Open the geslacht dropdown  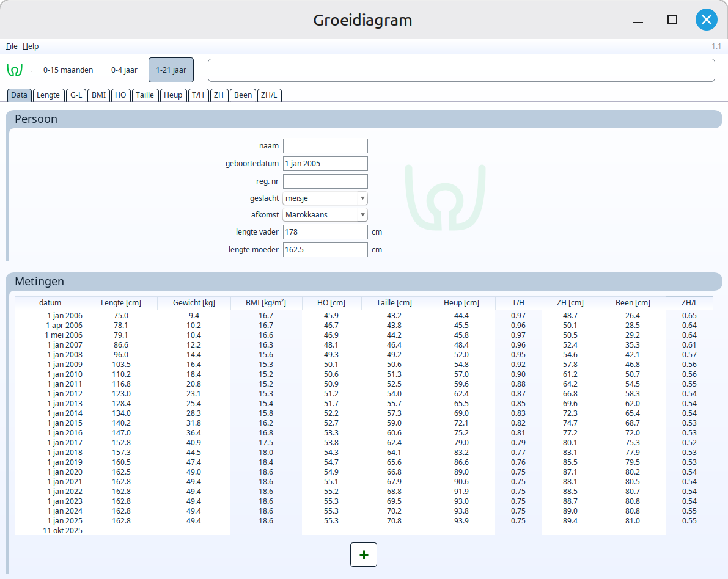point(325,198)
